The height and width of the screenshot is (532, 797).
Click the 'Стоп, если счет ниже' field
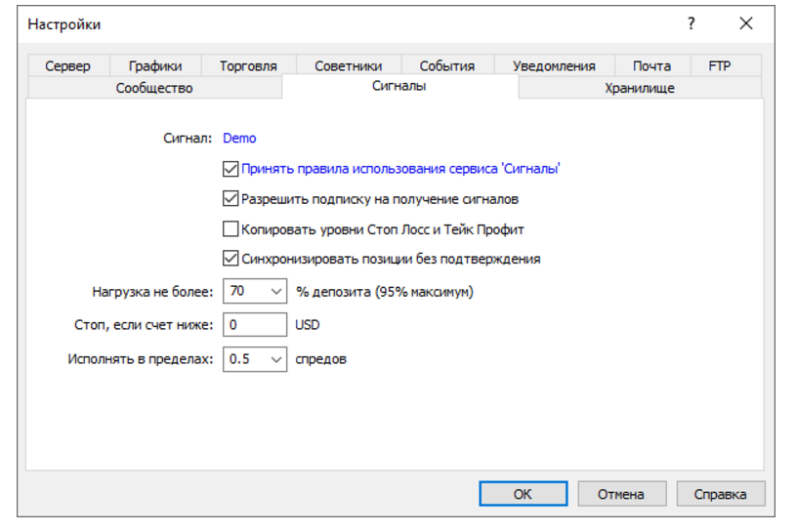pos(255,325)
